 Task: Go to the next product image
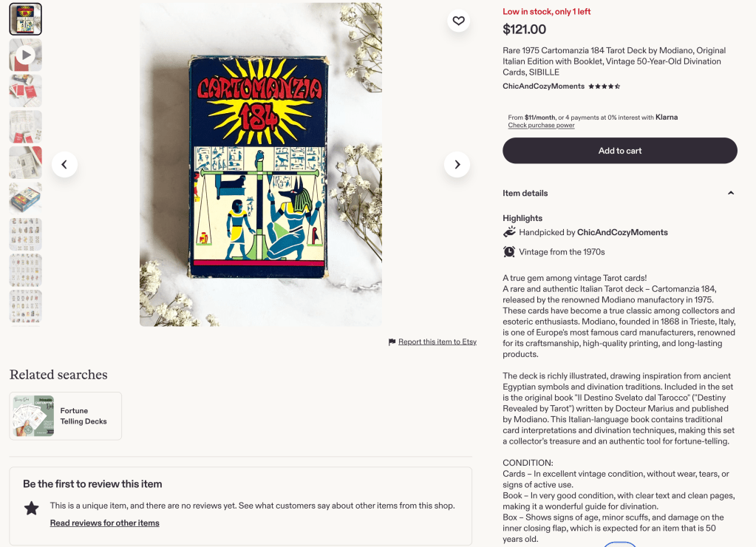457,164
